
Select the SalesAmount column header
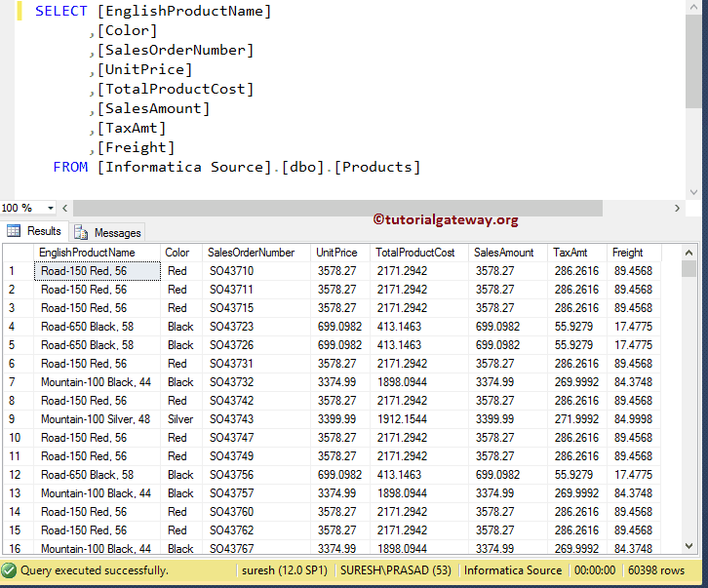click(x=508, y=253)
